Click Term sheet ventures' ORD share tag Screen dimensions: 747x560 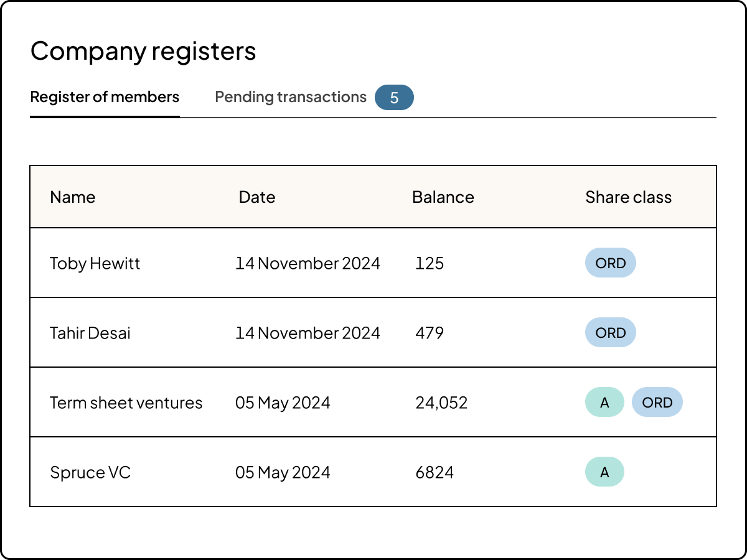[657, 403]
